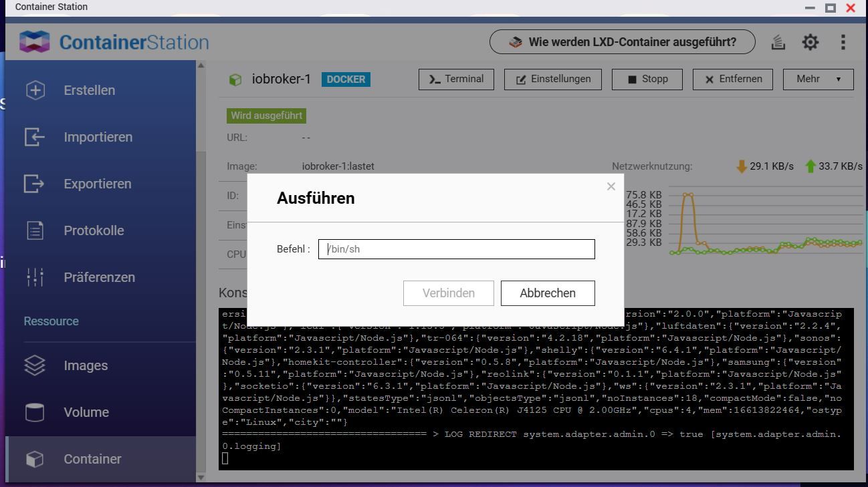Click the Container cube icon in sidebar
The width and height of the screenshot is (868, 487).
coord(35,459)
